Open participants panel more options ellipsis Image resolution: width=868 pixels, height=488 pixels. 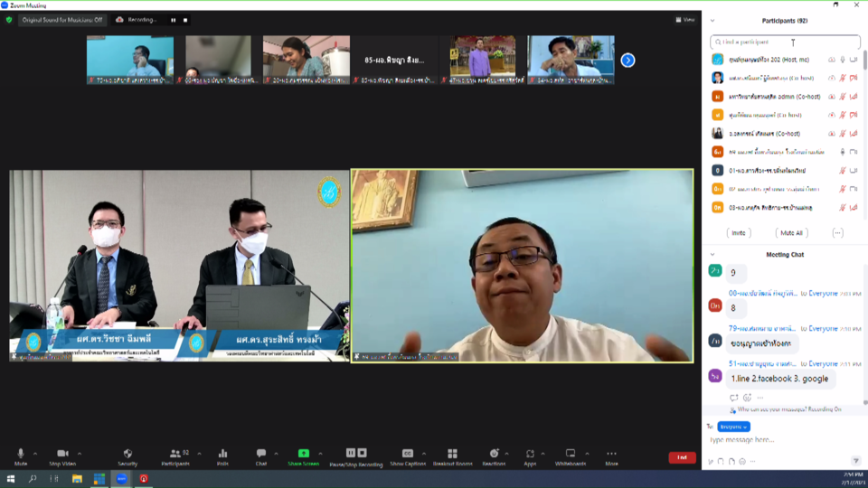point(837,233)
